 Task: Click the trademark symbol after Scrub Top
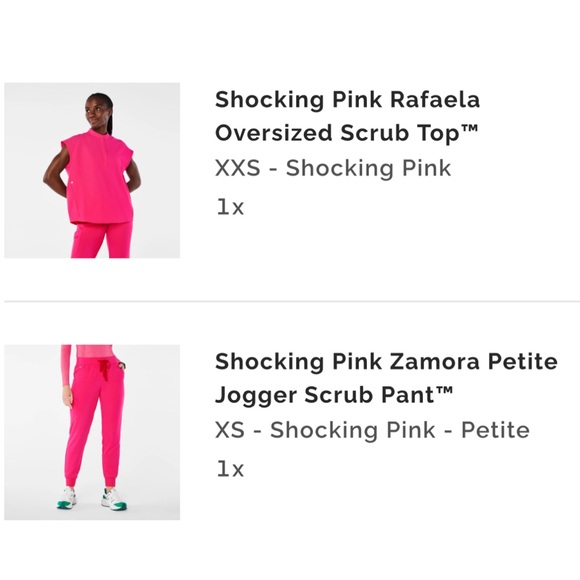click(470, 129)
